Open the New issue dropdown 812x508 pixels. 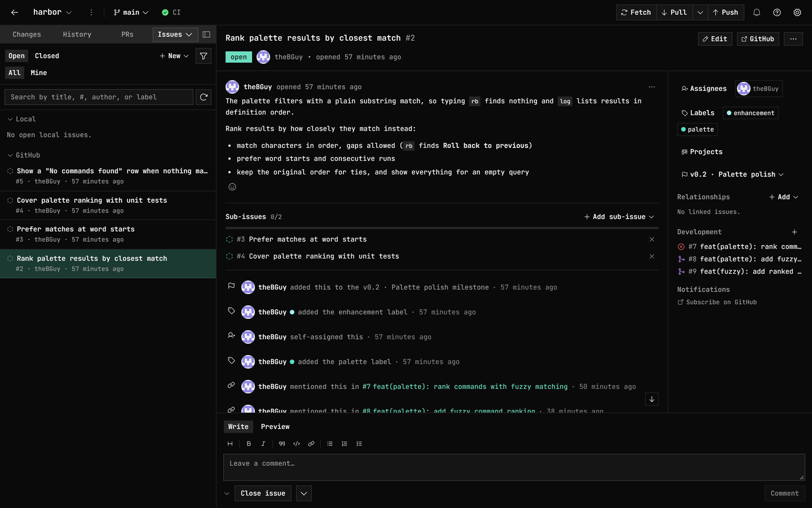click(x=174, y=56)
